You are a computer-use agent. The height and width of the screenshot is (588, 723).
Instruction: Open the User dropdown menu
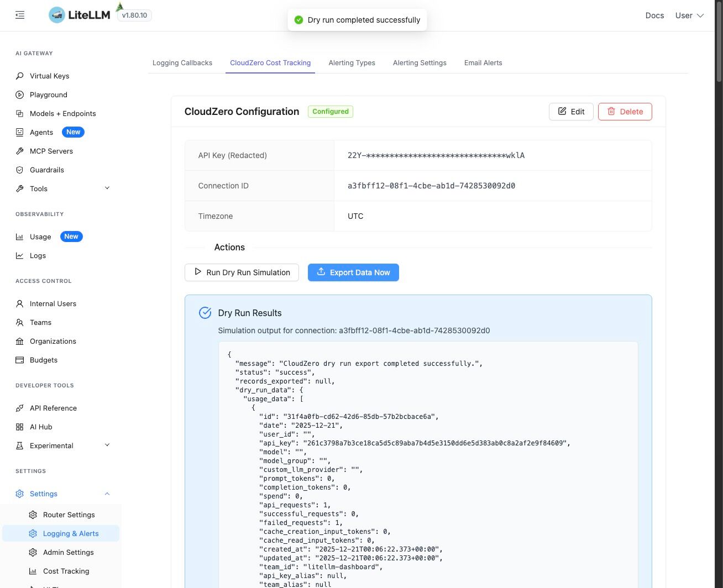(689, 15)
